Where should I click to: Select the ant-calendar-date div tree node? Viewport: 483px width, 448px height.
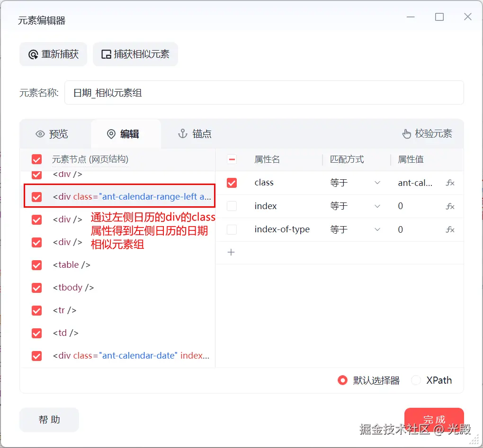point(131,356)
